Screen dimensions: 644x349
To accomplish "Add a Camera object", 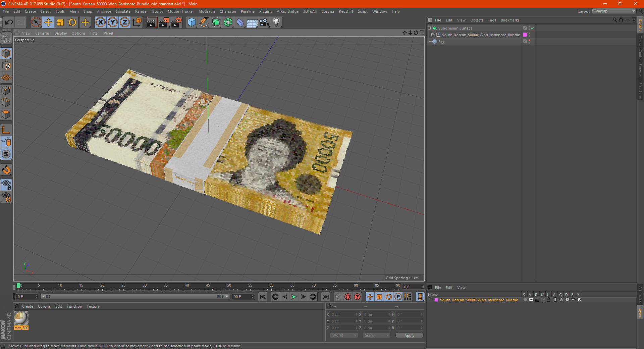I will click(x=264, y=22).
